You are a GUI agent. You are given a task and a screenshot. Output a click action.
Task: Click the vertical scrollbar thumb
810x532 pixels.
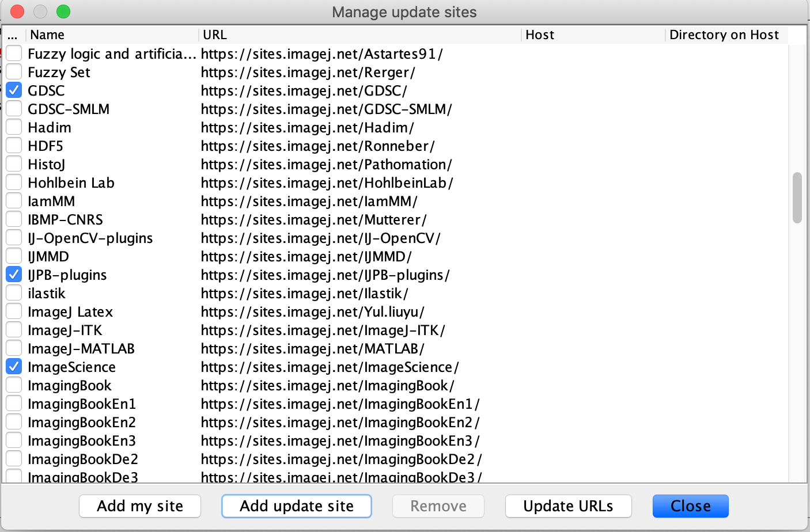(797, 197)
